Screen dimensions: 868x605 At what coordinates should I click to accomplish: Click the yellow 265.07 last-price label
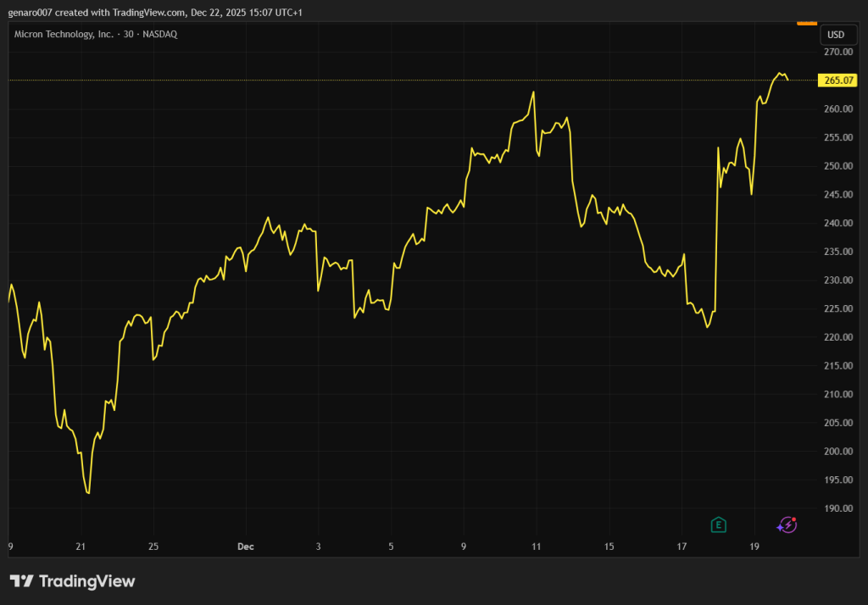[x=835, y=80]
